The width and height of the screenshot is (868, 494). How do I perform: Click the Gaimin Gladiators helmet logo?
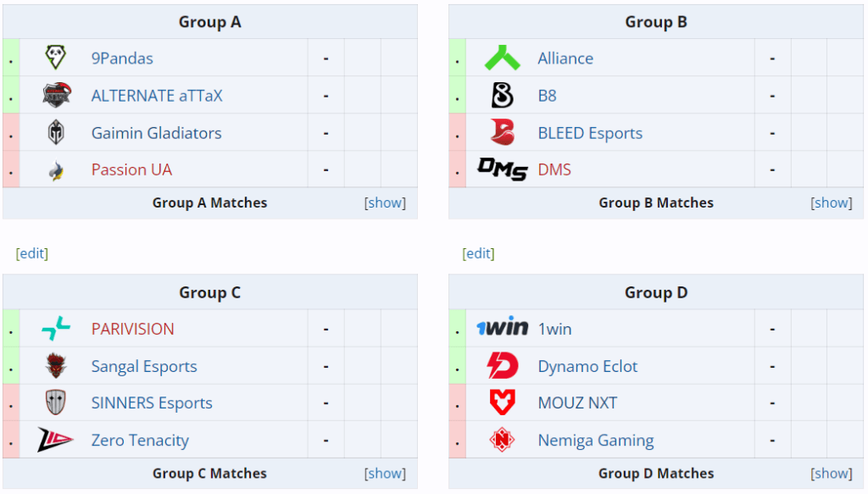point(56,133)
